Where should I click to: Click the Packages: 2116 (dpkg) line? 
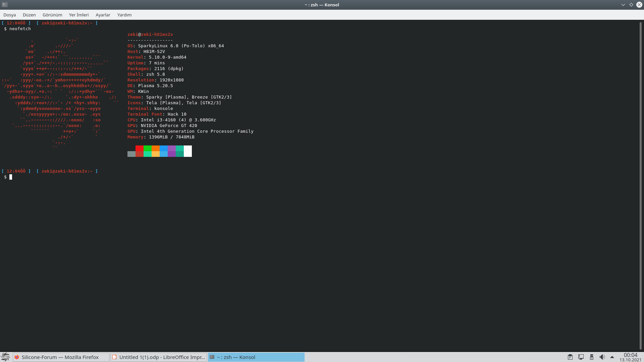[x=156, y=69]
